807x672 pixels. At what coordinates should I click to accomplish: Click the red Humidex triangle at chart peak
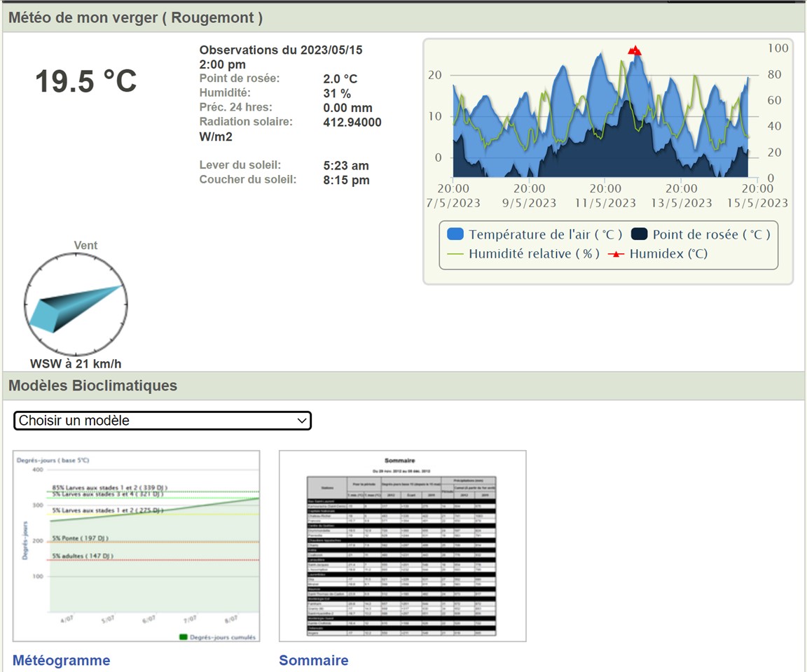tap(635, 50)
